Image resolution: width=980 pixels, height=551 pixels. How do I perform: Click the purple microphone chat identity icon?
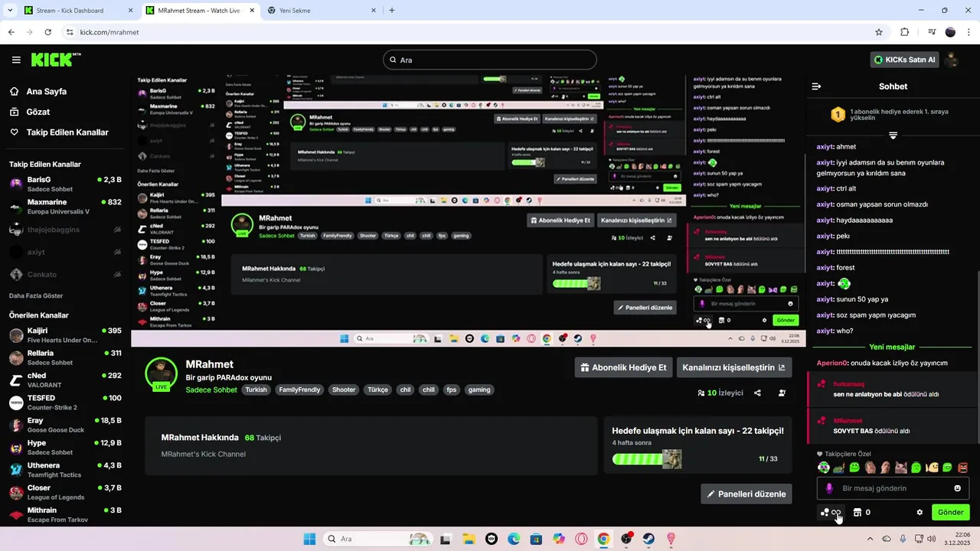(829, 488)
